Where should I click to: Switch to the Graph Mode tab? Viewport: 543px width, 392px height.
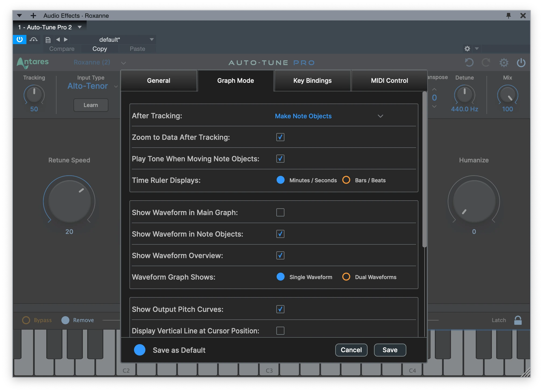pos(236,81)
